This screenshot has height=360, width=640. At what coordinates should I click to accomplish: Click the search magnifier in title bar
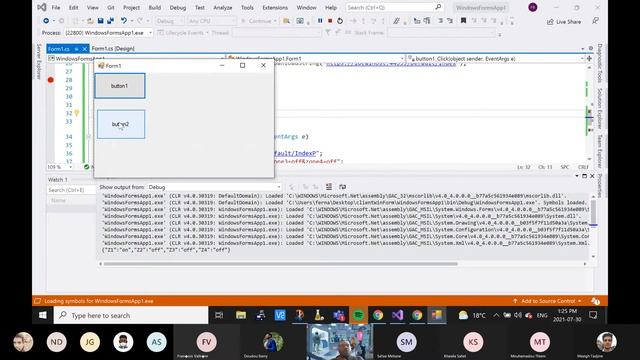pos(438,7)
